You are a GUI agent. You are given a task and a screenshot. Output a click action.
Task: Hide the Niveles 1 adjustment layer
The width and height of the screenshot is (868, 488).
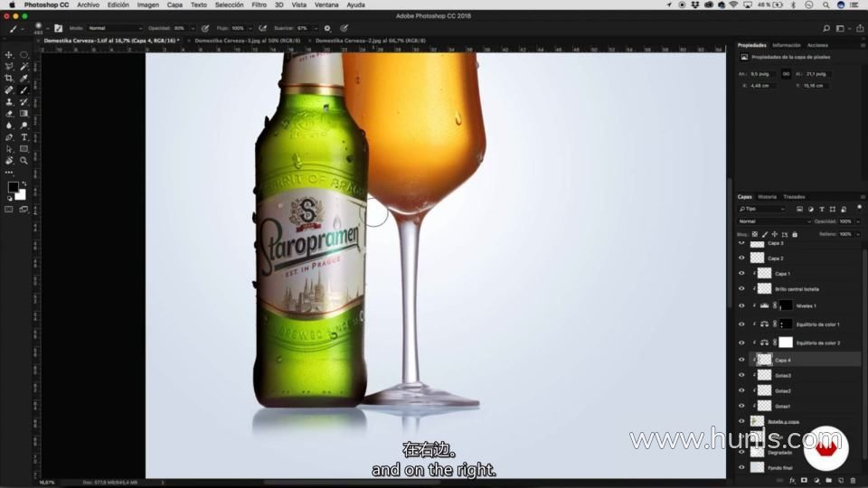[x=741, y=305]
